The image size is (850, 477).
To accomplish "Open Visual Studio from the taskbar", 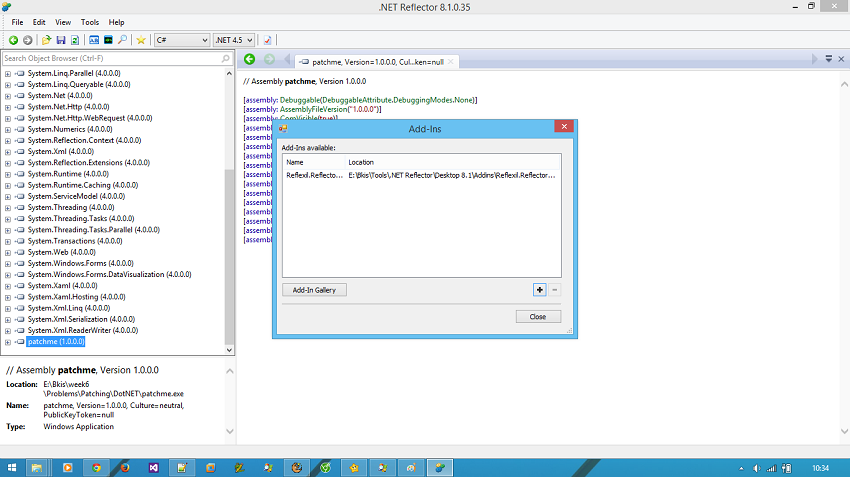I will pyautogui.click(x=153, y=468).
